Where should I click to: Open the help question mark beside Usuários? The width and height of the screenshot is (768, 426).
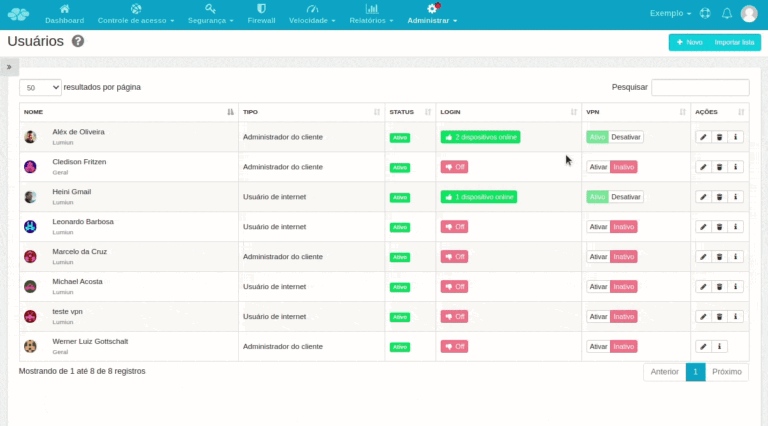click(x=78, y=41)
